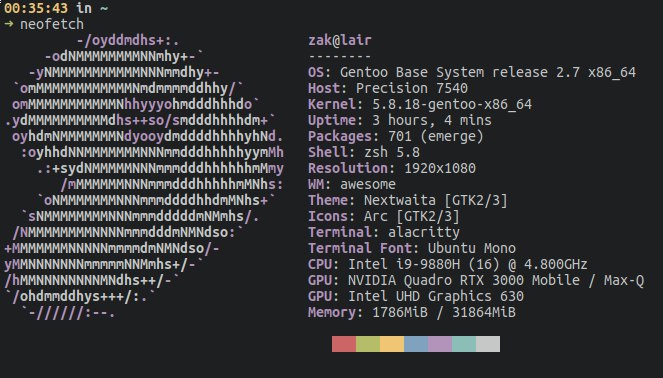Click the green color block

click(x=368, y=344)
